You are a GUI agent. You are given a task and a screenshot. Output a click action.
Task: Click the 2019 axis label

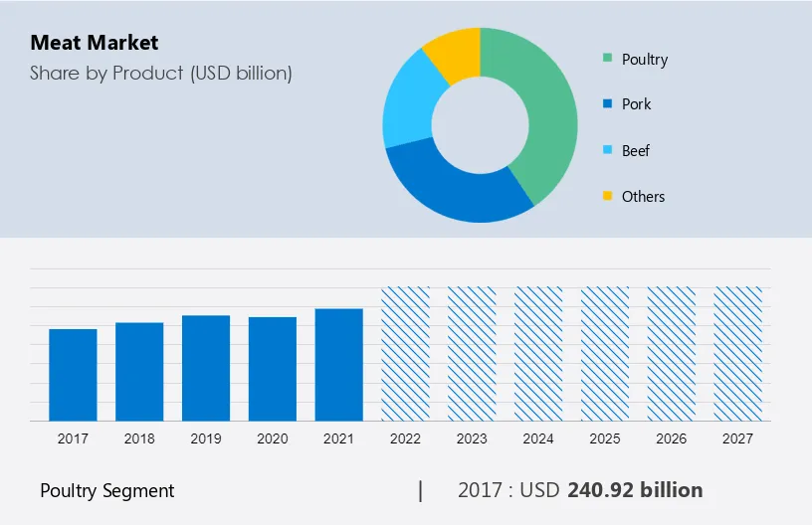[206, 438]
